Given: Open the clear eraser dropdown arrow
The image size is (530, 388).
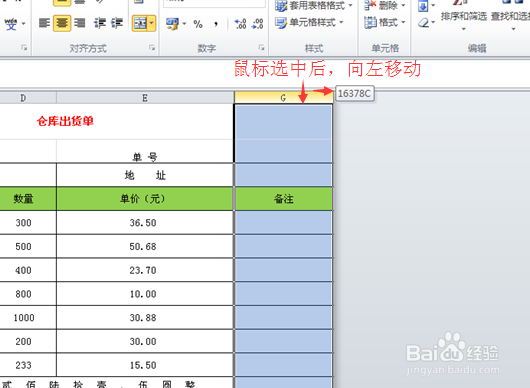Looking at the screenshot, I should click(x=433, y=23).
